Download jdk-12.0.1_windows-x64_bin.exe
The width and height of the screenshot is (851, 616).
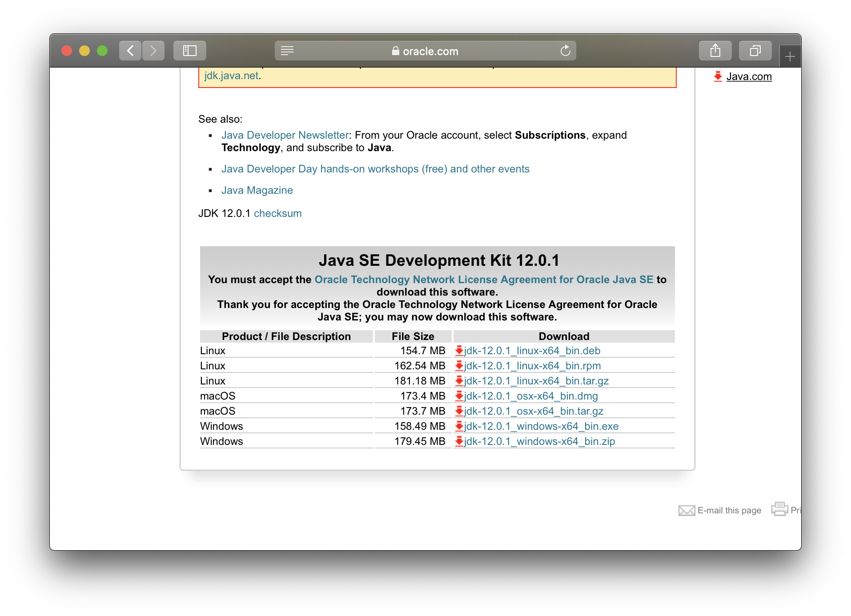pyautogui.click(x=541, y=426)
